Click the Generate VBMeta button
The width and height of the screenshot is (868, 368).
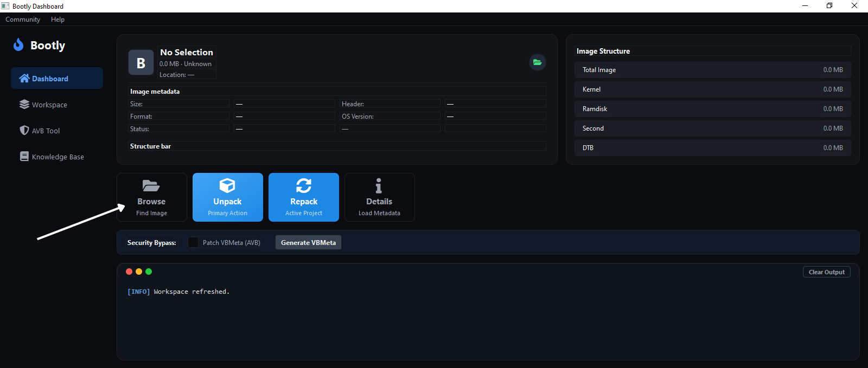coord(308,242)
